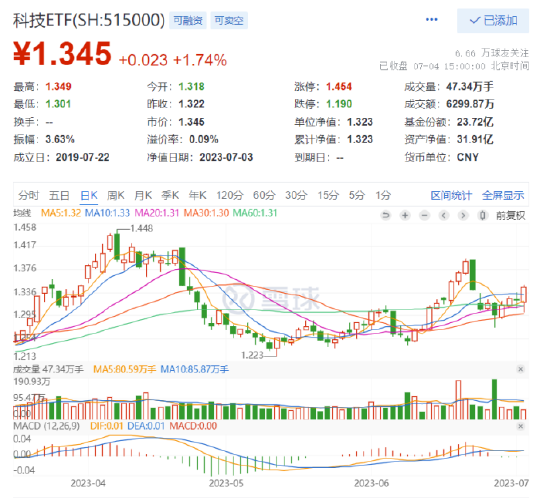550x499 pixels.
Task: Select the 周K chart tab
Action: (116, 195)
